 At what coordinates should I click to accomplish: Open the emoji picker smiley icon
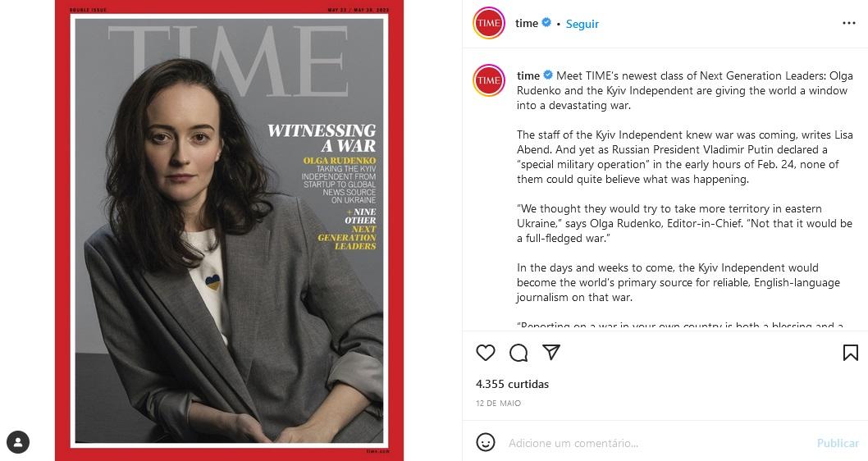(486, 442)
